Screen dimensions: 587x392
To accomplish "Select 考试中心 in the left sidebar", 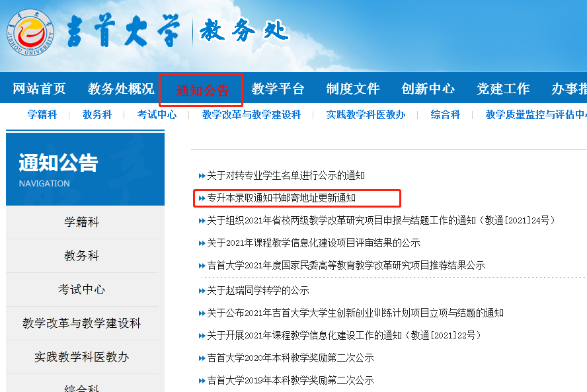I will (x=81, y=290).
